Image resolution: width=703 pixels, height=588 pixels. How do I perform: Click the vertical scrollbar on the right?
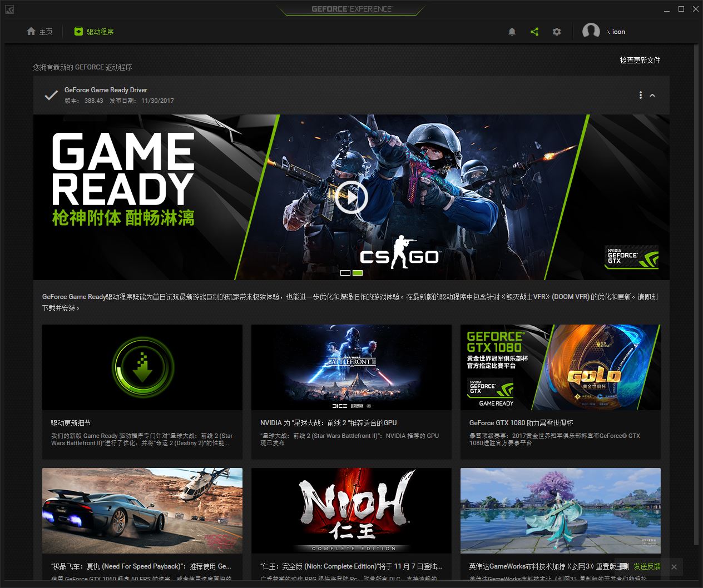(697, 295)
